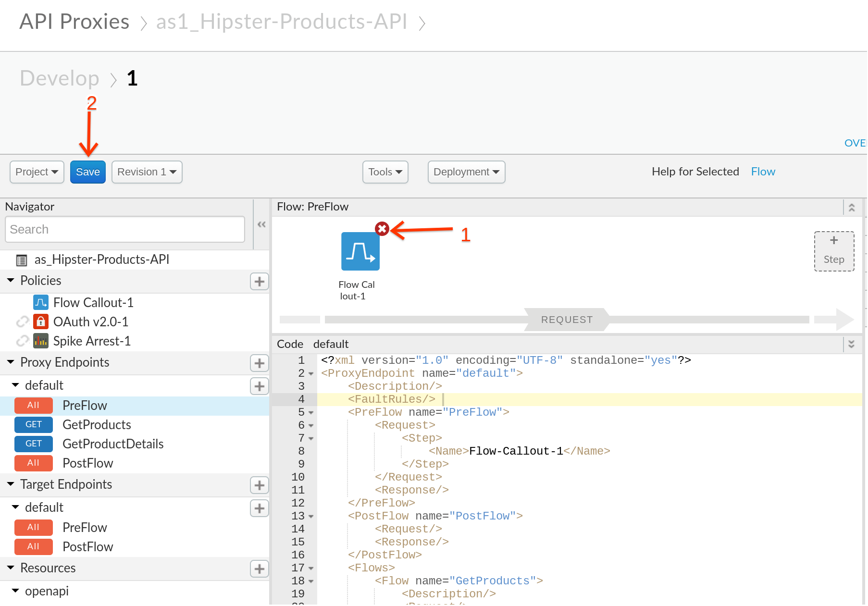
Task: Select Flow Callout-1 policy in Navigator
Action: tap(93, 302)
